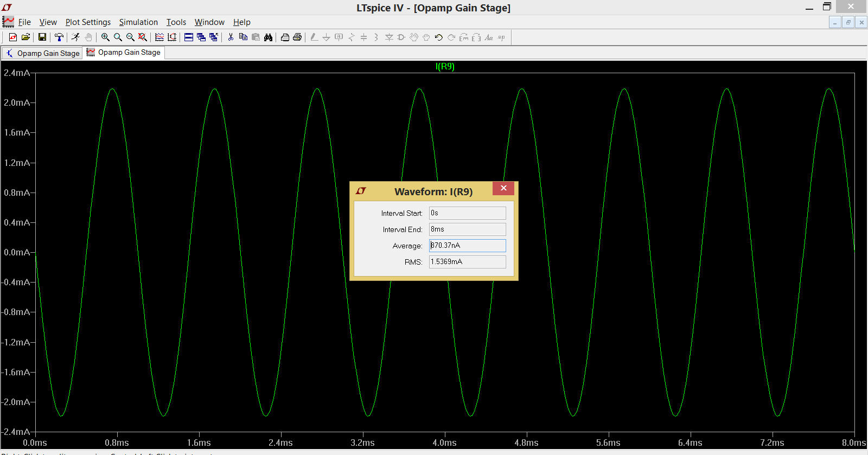Click the Text Aa icon
Image resolution: width=868 pixels, height=455 pixels.
click(x=489, y=37)
